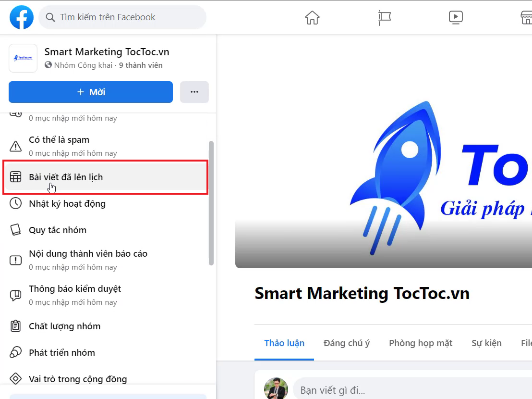Click the Thông báo kiểm duyệt icon
The image size is (532, 399).
tap(16, 295)
